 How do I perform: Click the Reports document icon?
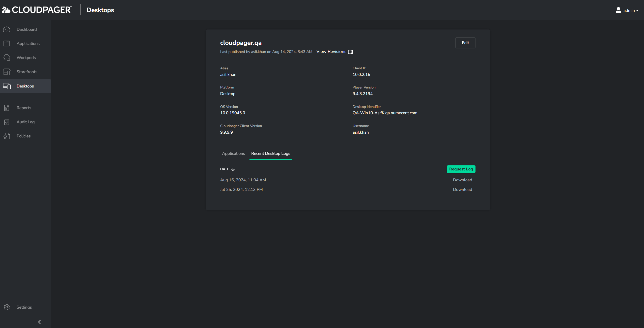pyautogui.click(x=7, y=108)
